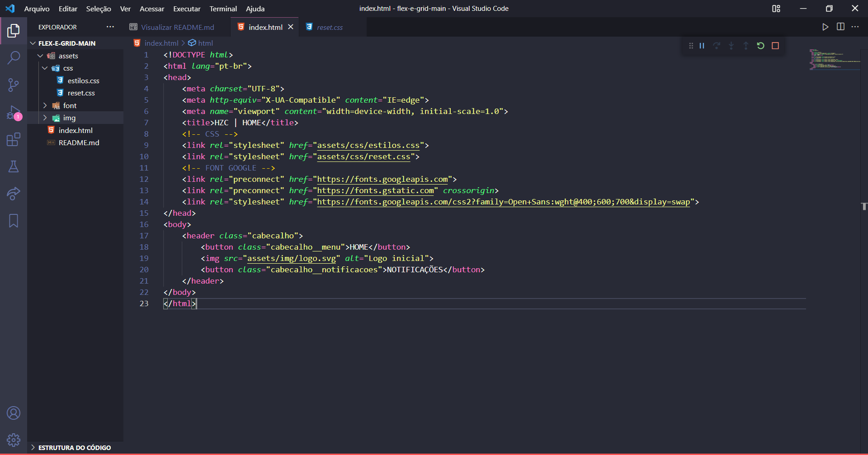Open the Bookmarks view
Image resolution: width=868 pixels, height=455 pixels.
point(14,221)
